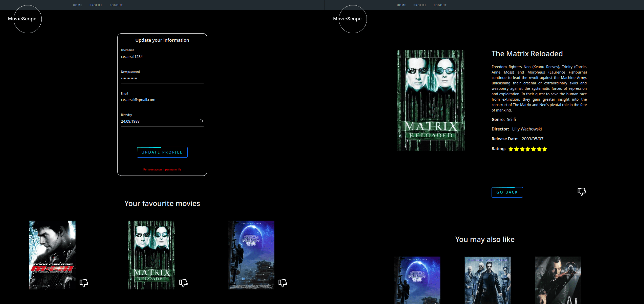Select Logout in the movie page navbar
The image size is (644, 304).
440,5
